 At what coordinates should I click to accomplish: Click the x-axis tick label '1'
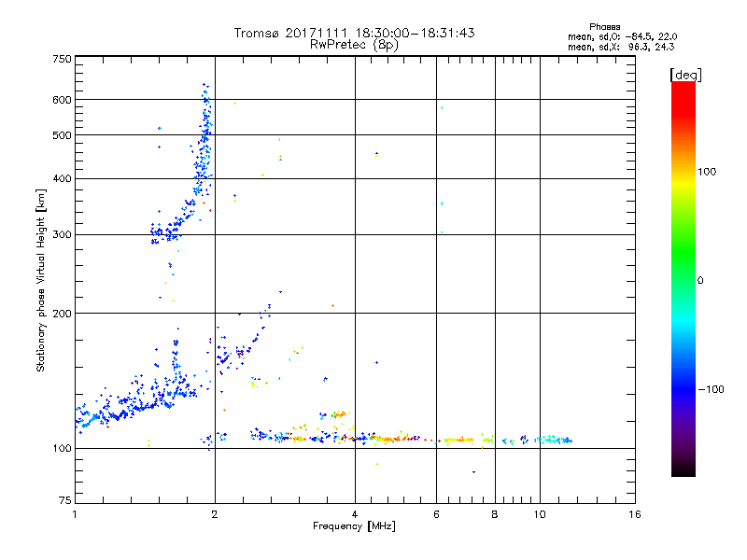[75, 514]
